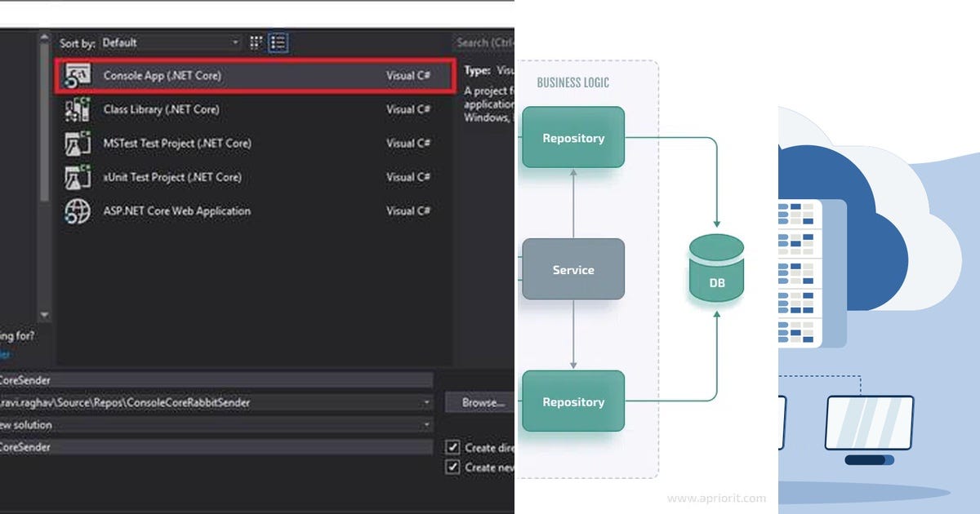980x514 pixels.
Task: Click the Service block in Business Logic diagram
Action: [573, 269]
